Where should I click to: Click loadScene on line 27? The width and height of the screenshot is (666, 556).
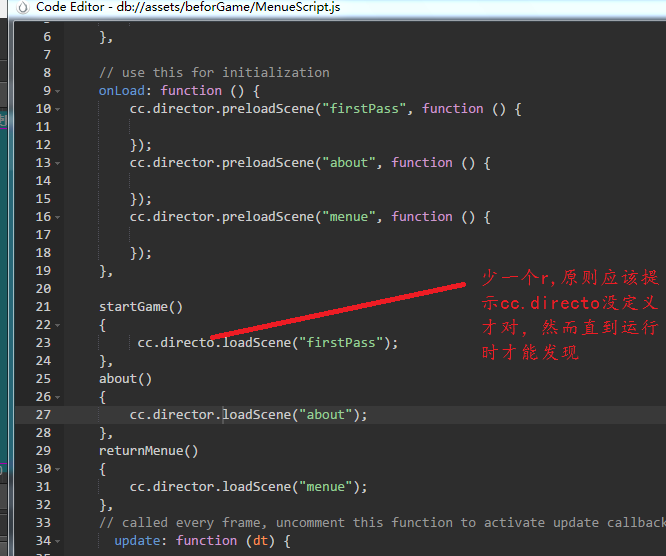click(x=257, y=415)
